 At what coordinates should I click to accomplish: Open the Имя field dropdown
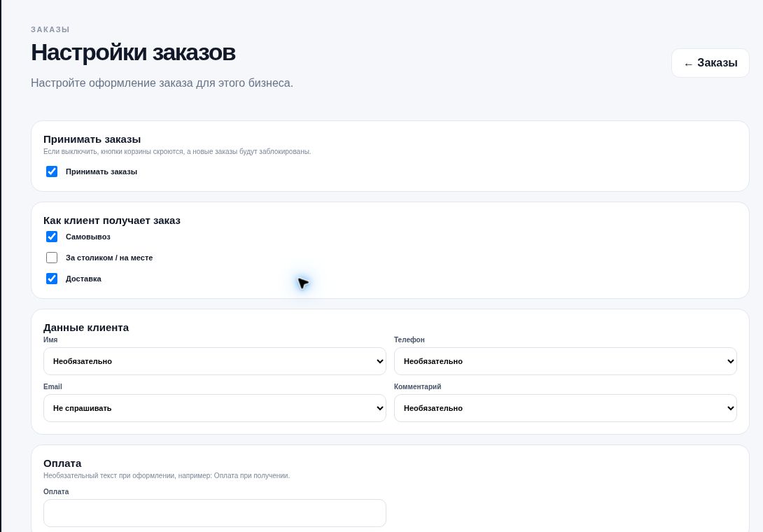(x=215, y=361)
